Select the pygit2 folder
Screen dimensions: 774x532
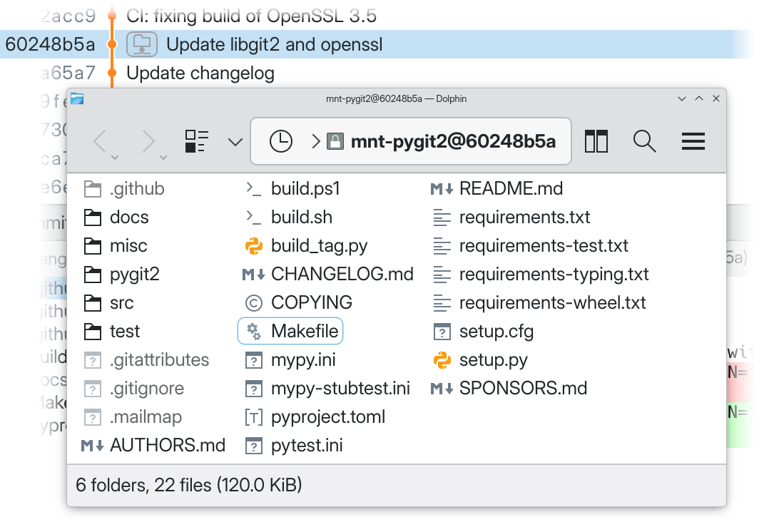pos(133,275)
